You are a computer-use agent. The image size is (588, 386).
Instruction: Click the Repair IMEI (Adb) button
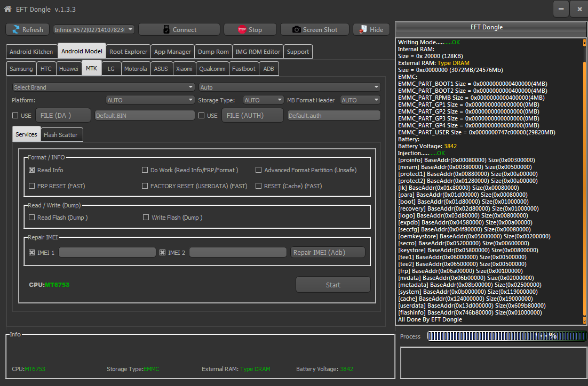(328, 253)
